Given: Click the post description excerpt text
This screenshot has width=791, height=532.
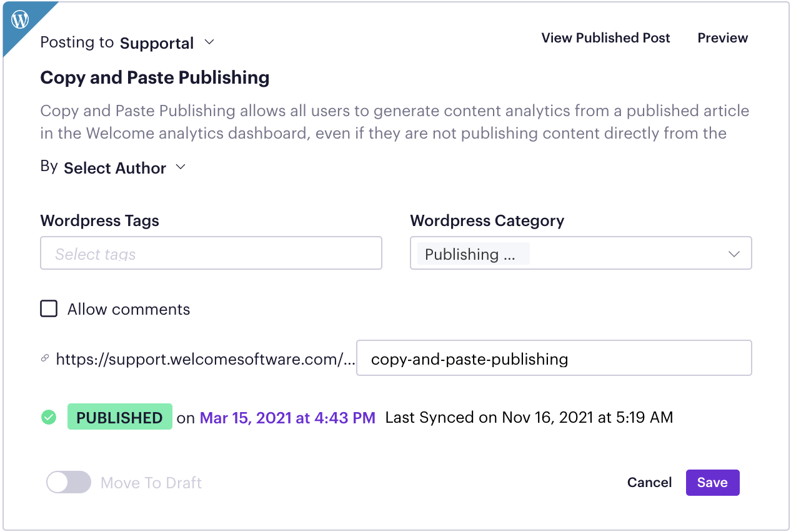Looking at the screenshot, I should click(x=394, y=122).
